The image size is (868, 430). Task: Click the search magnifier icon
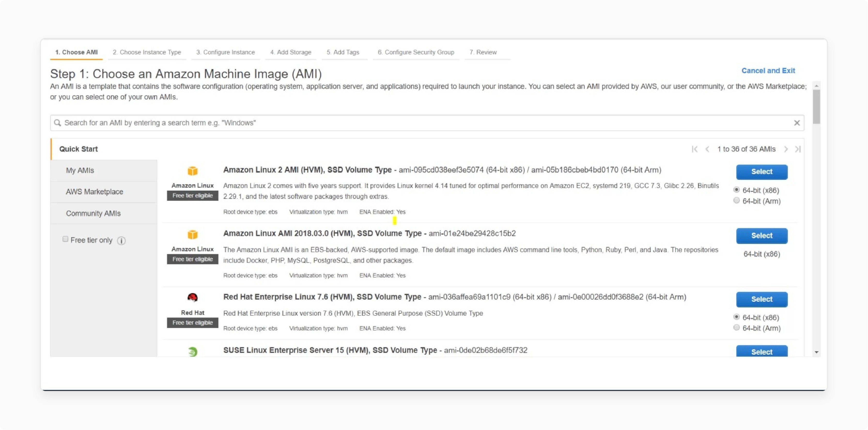[x=58, y=123]
